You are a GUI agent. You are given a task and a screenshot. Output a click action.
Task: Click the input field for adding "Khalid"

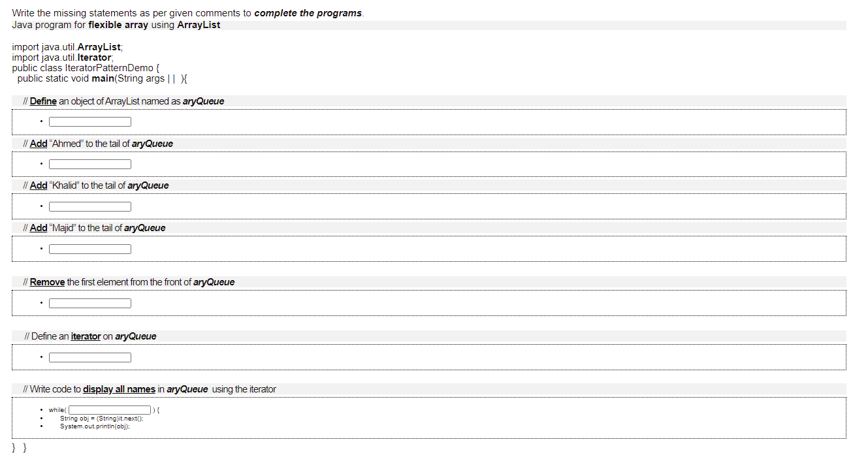(x=89, y=206)
